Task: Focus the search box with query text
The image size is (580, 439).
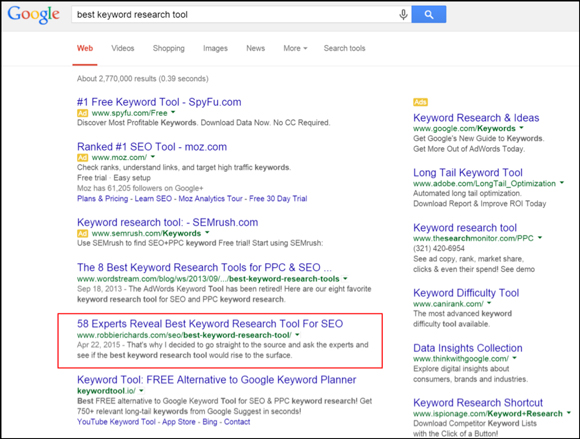Action: pyautogui.click(x=235, y=15)
